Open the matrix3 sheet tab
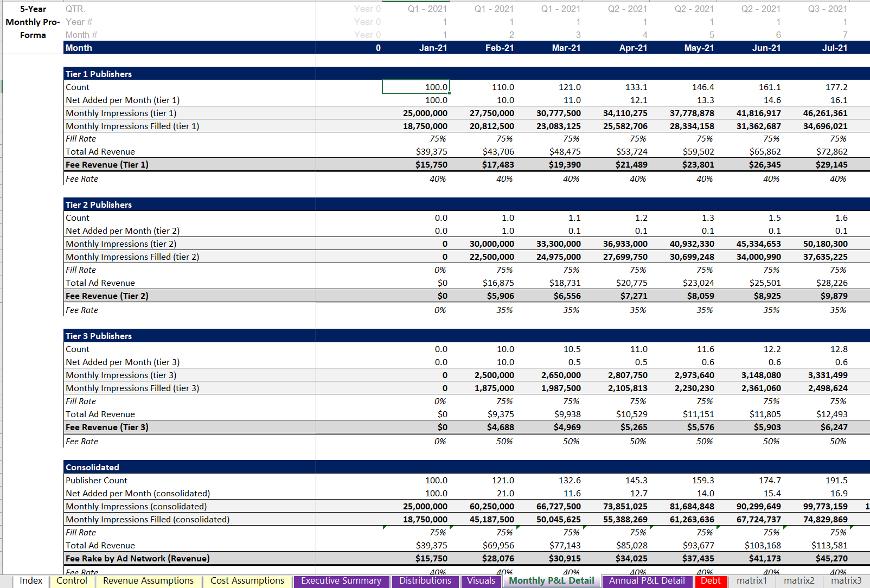 pyautogui.click(x=846, y=581)
